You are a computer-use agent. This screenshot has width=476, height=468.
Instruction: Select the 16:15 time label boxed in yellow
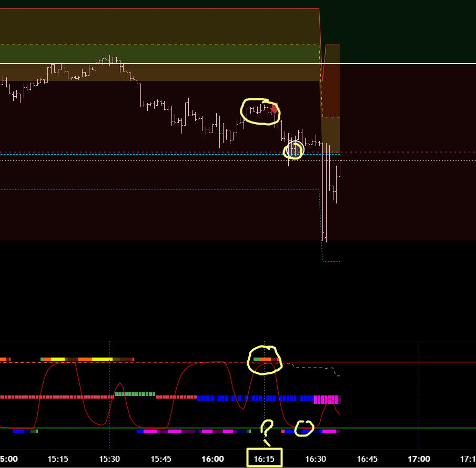point(265,459)
